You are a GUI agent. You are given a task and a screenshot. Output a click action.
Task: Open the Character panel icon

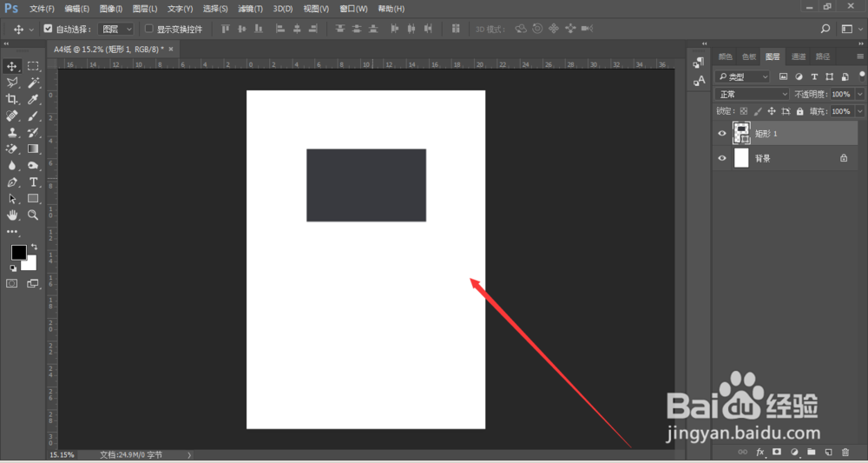pos(699,81)
